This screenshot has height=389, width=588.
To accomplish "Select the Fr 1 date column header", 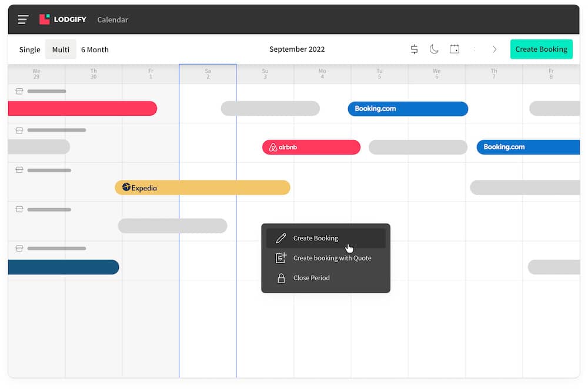I will (x=151, y=74).
